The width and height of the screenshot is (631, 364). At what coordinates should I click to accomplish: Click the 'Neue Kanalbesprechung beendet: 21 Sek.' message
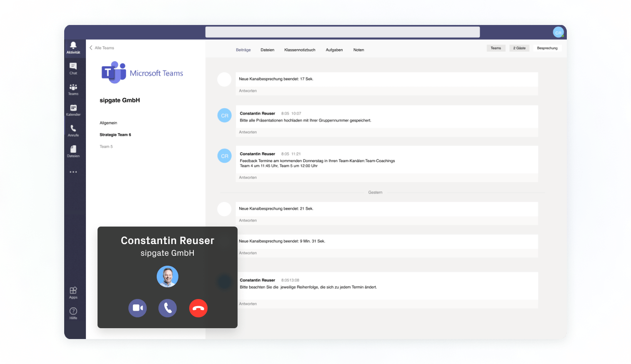tap(276, 209)
